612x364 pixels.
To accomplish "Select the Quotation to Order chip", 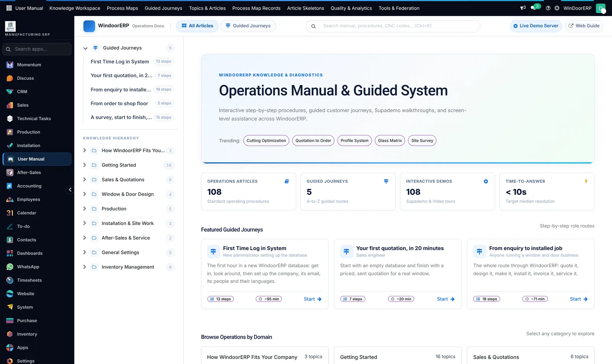I will 313,141.
